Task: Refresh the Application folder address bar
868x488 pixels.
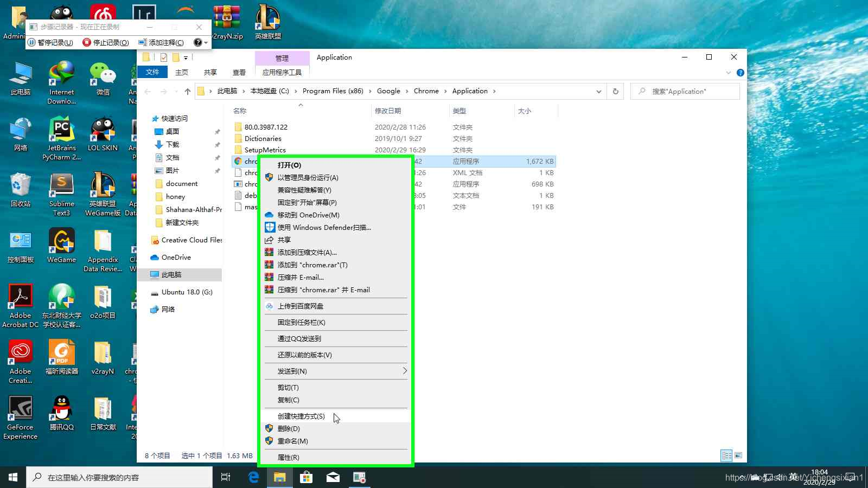Action: 615,91
